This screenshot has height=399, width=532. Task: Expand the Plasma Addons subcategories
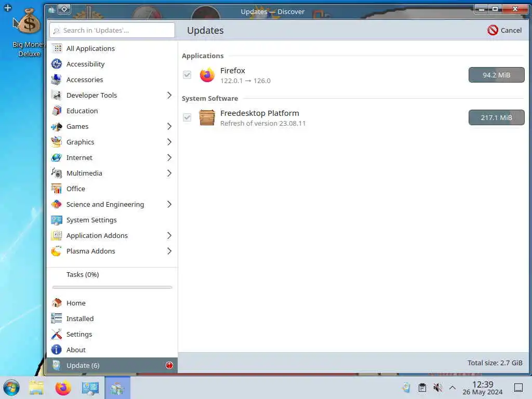[x=169, y=251]
